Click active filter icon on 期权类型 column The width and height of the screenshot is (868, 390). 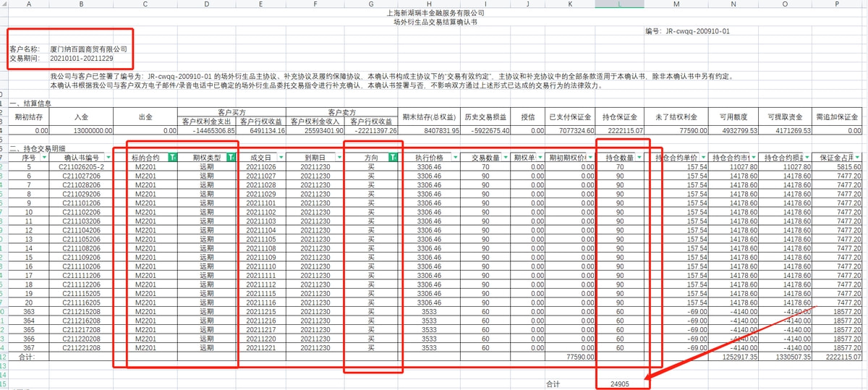(231, 157)
